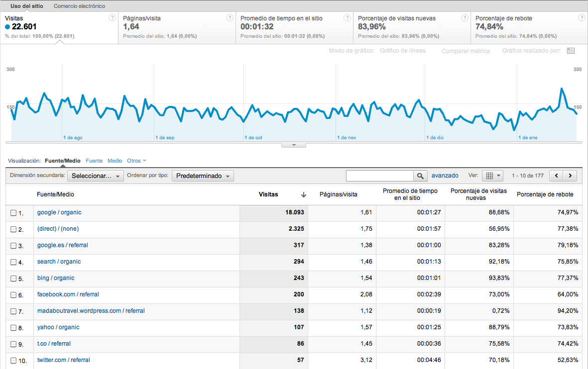Open the 'avanzado' filter link
Viewport: 588px width, 369px height.
click(445, 176)
